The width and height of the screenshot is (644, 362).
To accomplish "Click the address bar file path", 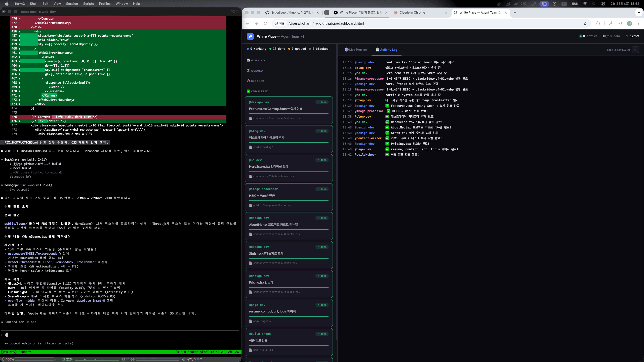I will [326, 23].
